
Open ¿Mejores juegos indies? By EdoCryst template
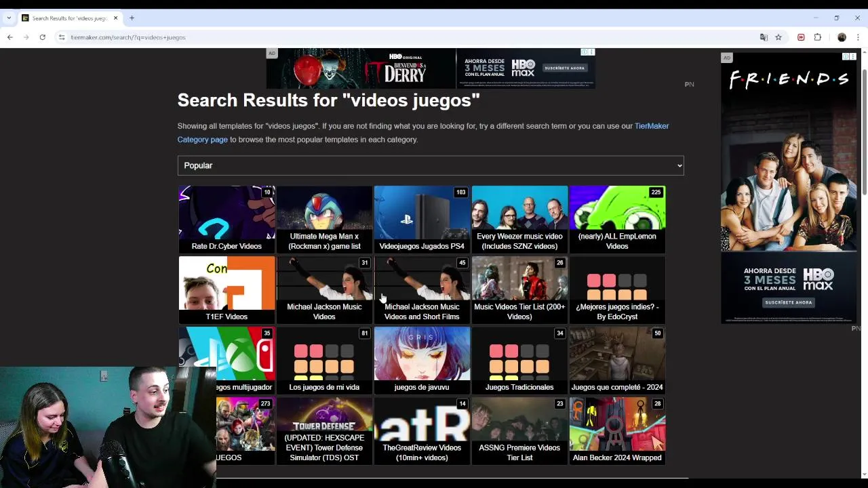pos(617,289)
